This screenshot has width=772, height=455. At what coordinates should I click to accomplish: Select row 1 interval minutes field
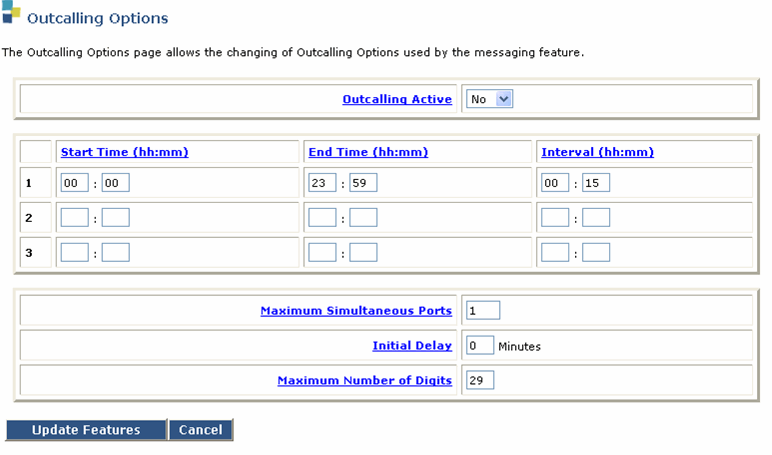coord(596,183)
